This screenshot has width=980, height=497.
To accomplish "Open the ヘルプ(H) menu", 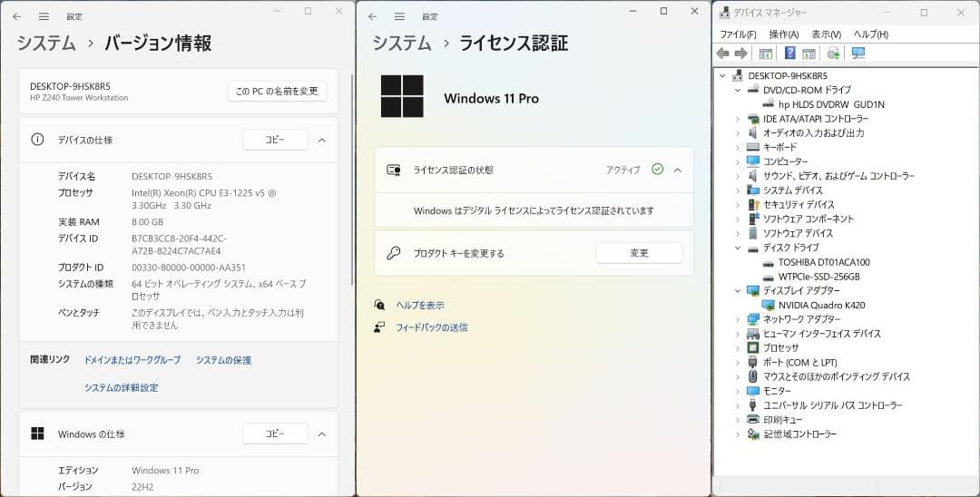I will point(870,34).
